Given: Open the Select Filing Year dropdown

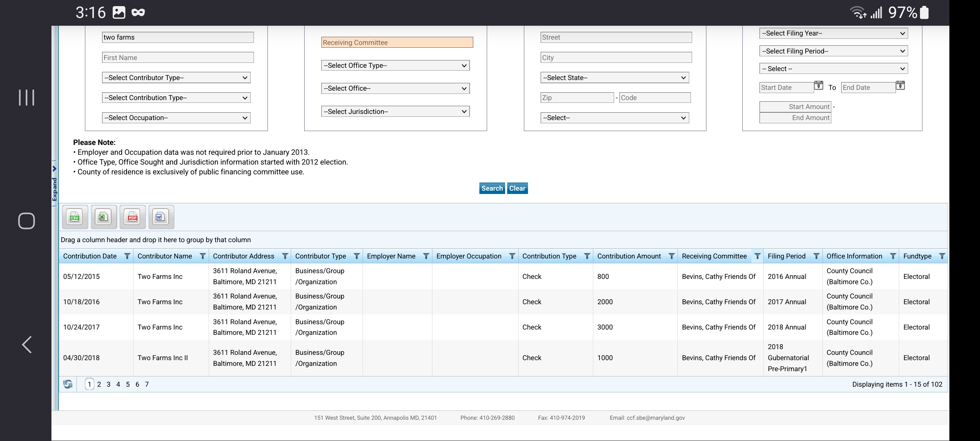Looking at the screenshot, I should pyautogui.click(x=833, y=33).
